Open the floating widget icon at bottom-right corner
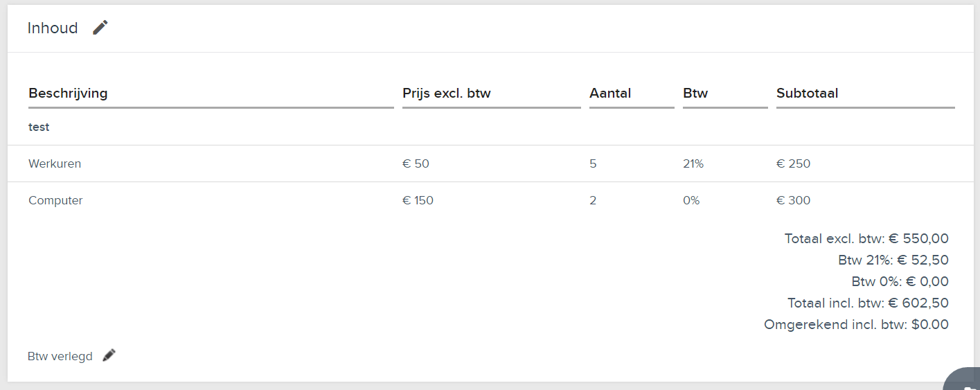980x390 pixels. [x=963, y=380]
